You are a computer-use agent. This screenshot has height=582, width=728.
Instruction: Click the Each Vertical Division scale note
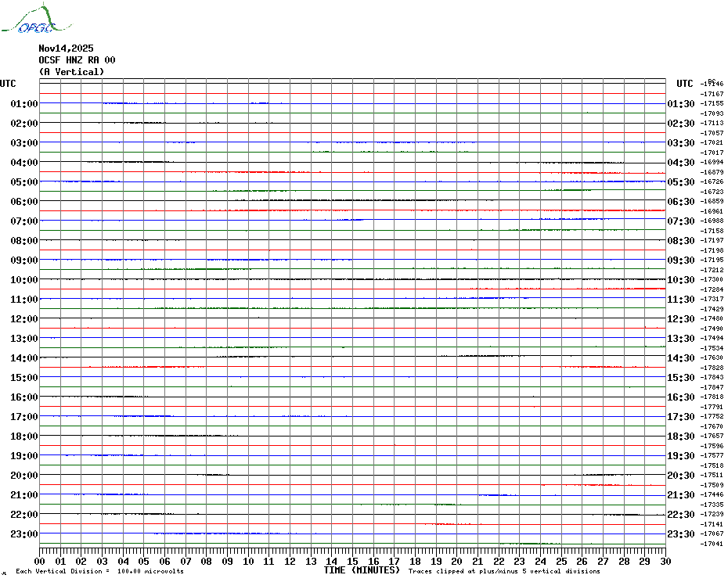click(99, 572)
